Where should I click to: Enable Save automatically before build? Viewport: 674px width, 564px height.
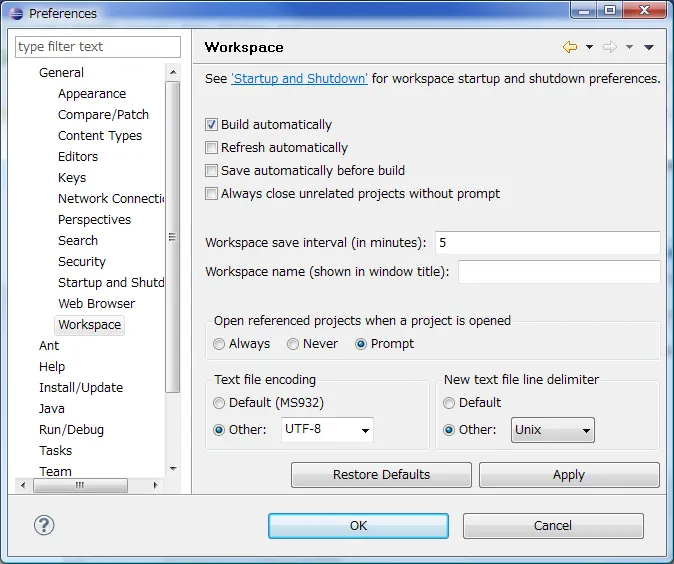(x=211, y=171)
